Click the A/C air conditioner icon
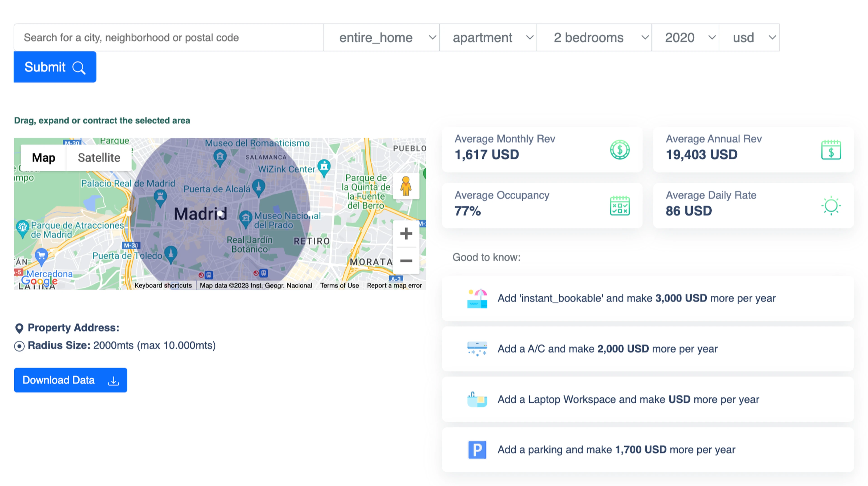868x486 pixels. (x=477, y=349)
